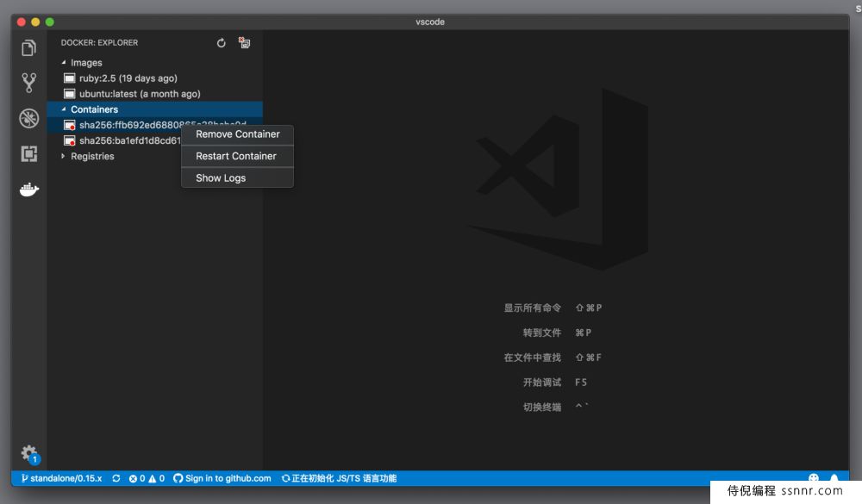This screenshot has height=504, width=862.
Task: Click Sign in to github.com
Action: point(222,478)
